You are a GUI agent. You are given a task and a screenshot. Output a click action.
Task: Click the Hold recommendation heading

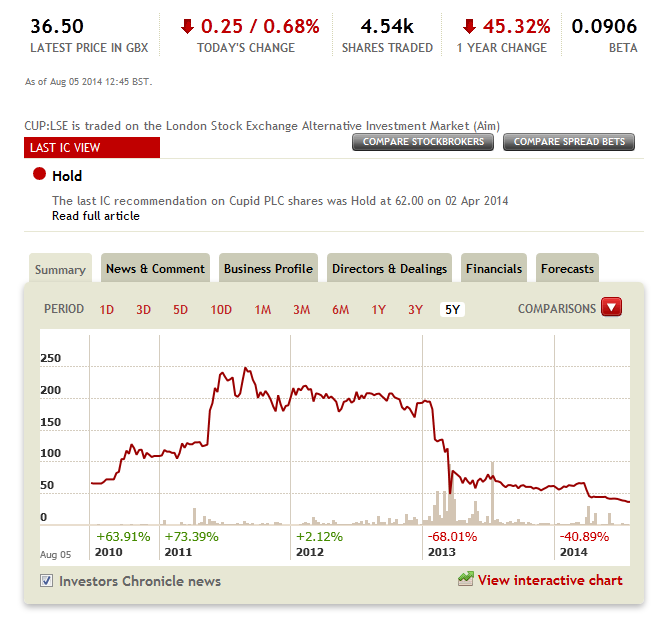pyautogui.click(x=67, y=176)
